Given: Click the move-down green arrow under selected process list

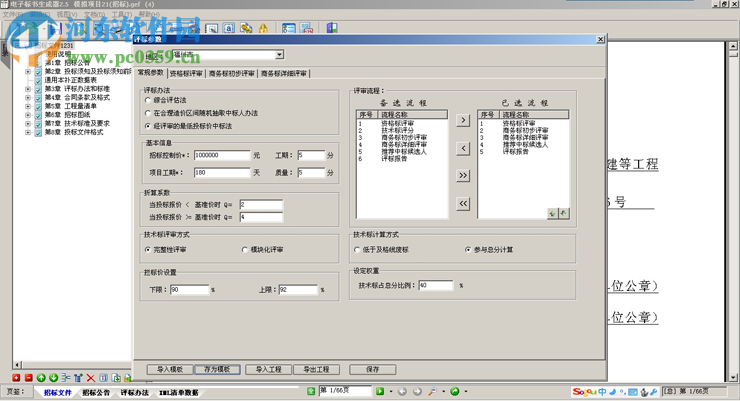Looking at the screenshot, I should tap(553, 213).
